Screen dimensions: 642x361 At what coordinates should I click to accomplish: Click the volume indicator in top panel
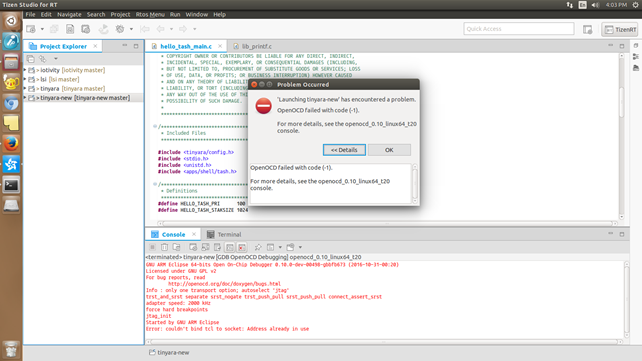[x=595, y=5]
